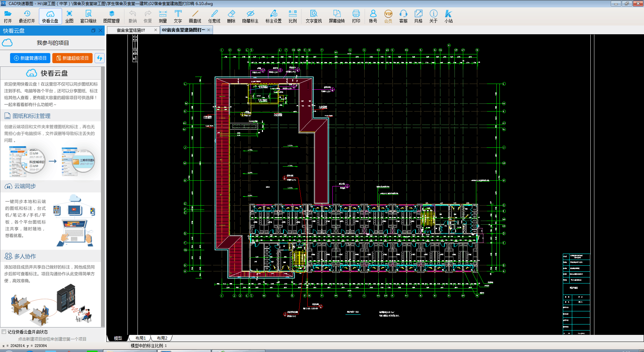Open 账号 account menu
Image resolution: width=644 pixels, height=352 pixels.
tap(373, 16)
